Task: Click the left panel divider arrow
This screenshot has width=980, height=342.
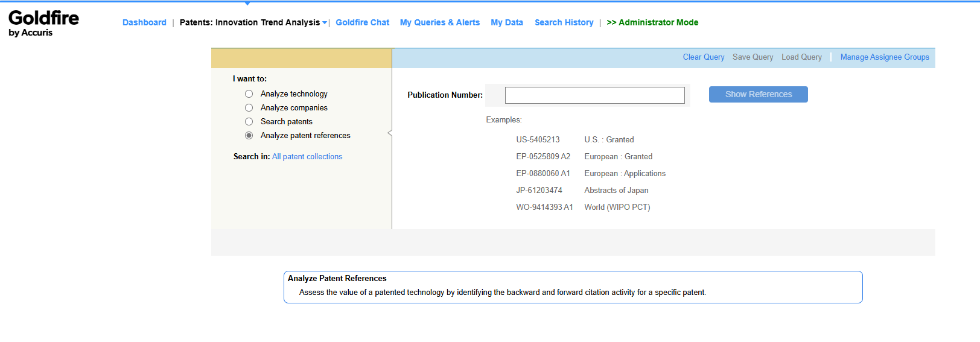Action: 390,133
